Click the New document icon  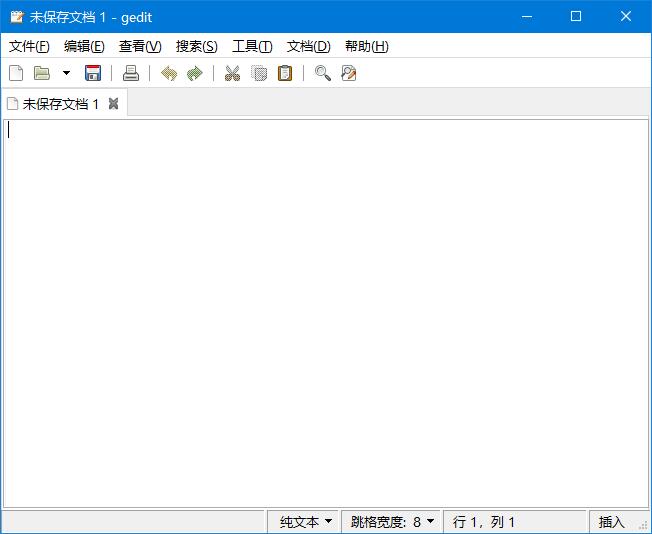coord(15,73)
